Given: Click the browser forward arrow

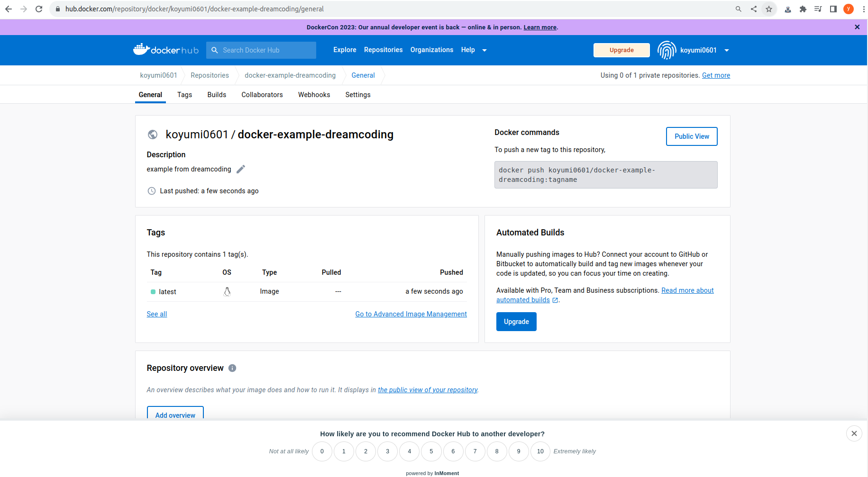Looking at the screenshot, I should [24, 9].
